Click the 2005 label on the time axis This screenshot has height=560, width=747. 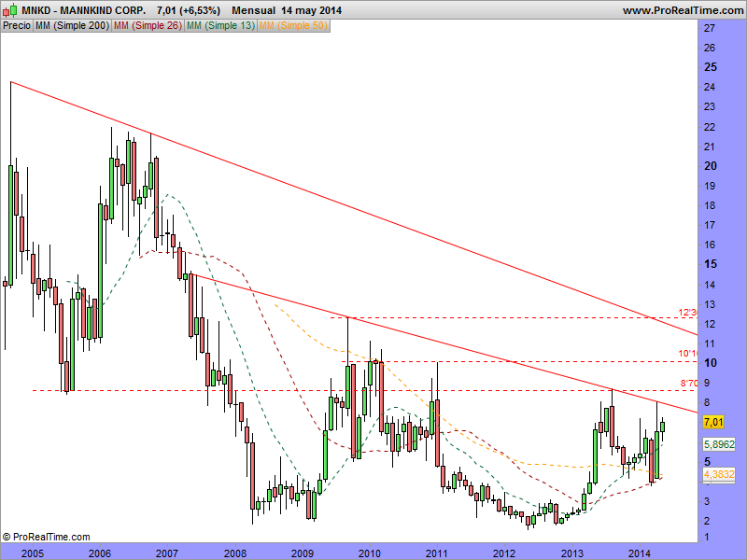point(32,553)
